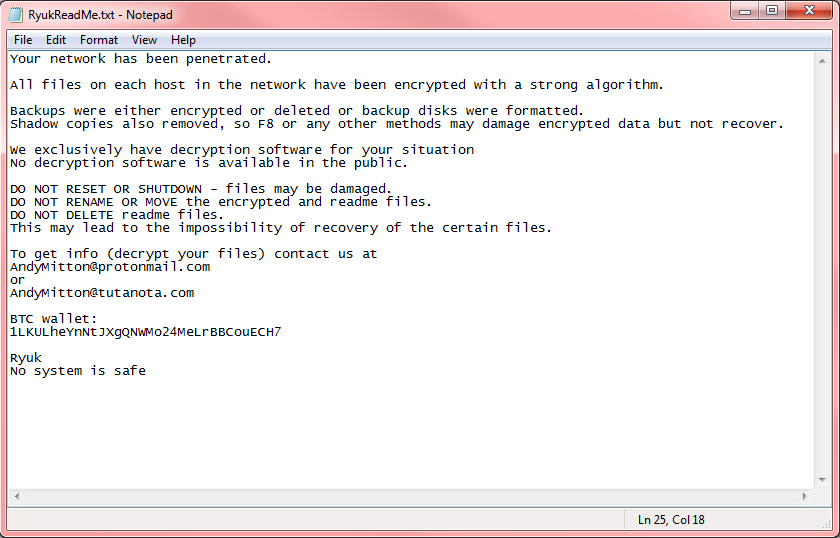Close the RyukReadMe.txt Notepad window
This screenshot has height=538, width=840.
point(809,11)
